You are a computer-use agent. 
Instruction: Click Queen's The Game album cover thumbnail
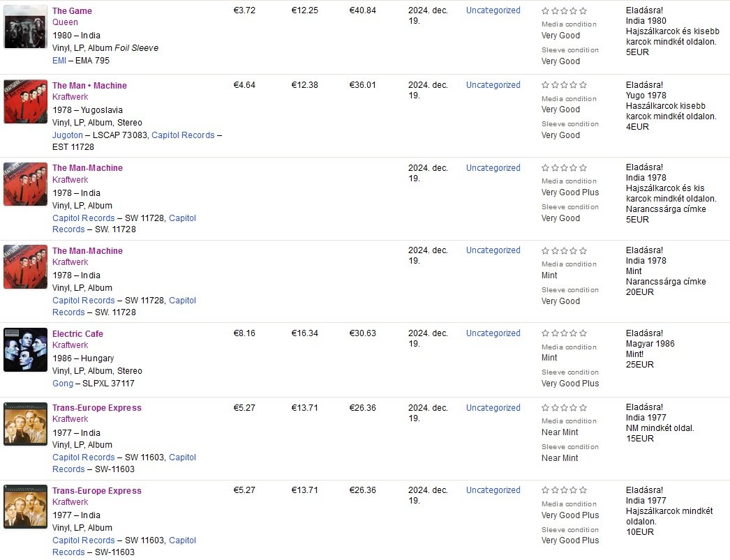(25, 27)
